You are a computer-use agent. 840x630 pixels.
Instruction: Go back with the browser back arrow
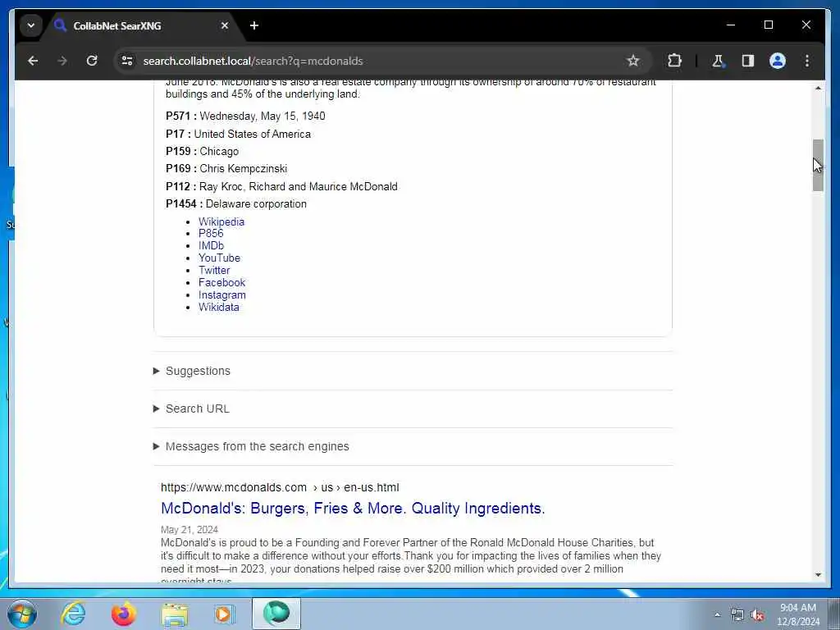pyautogui.click(x=33, y=61)
